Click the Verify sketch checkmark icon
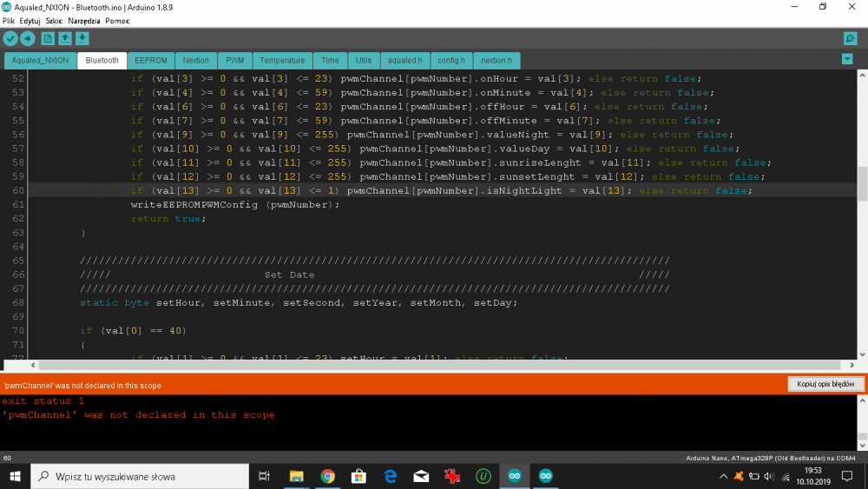The height and width of the screenshot is (489, 868). tap(10, 38)
